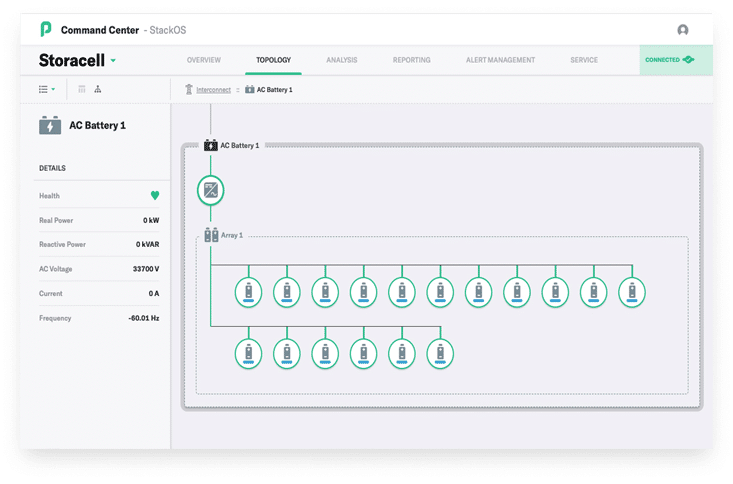Image resolution: width=733 pixels, height=484 pixels.
Task: Click the Frequency -60.01 Hz value
Action: pos(144,318)
